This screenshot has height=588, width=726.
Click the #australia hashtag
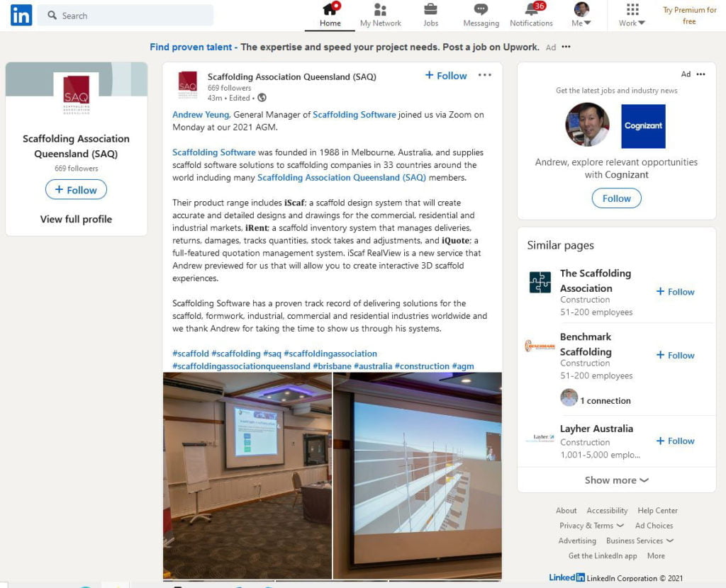373,366
